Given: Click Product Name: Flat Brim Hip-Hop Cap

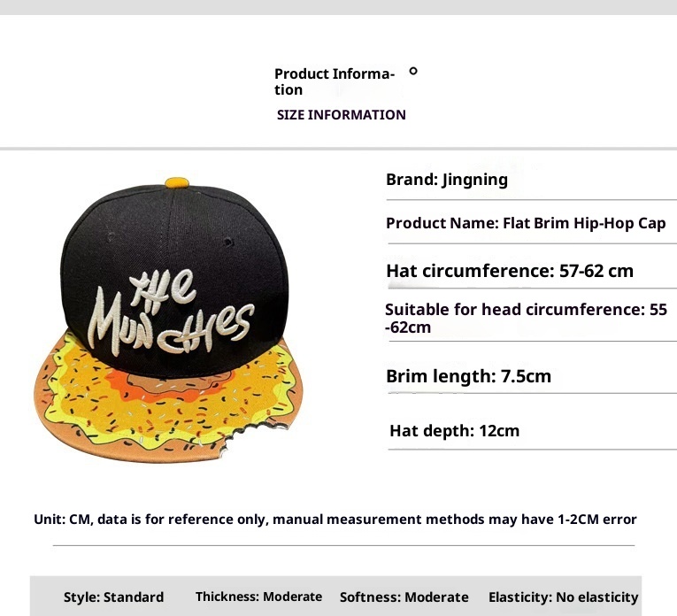Looking at the screenshot, I should coord(526,223).
